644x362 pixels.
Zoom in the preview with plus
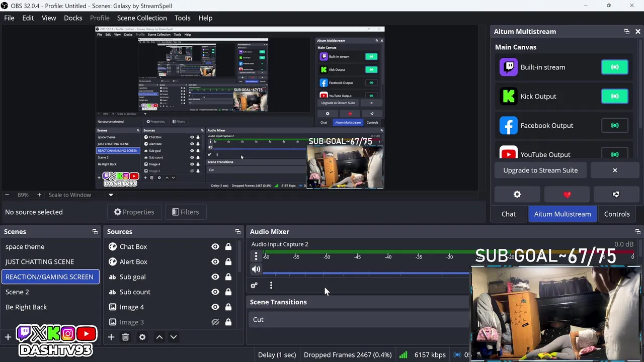(39, 195)
